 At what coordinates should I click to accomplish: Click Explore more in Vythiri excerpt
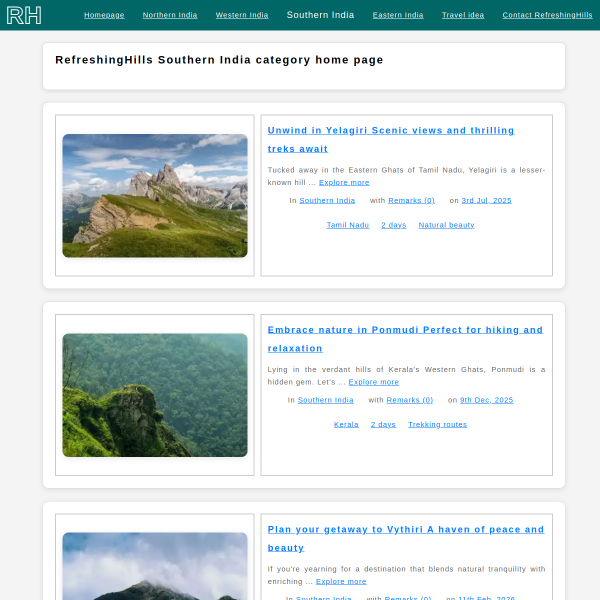[x=341, y=581]
